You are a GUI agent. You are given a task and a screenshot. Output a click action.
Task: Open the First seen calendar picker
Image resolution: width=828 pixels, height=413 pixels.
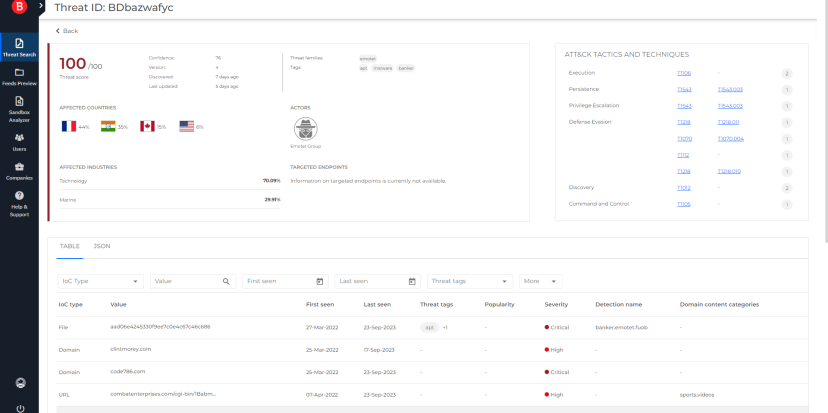[320, 282]
